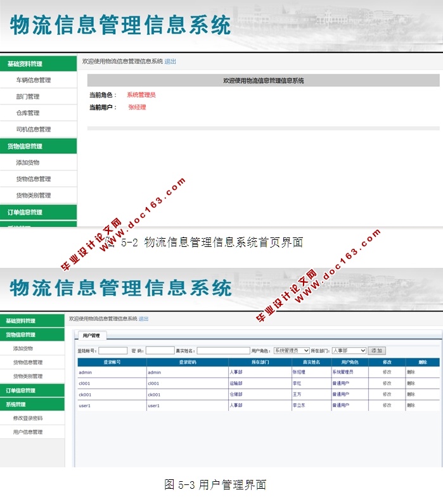
Task: Focus the 登陆帐号 input field
Action: (x=113, y=351)
